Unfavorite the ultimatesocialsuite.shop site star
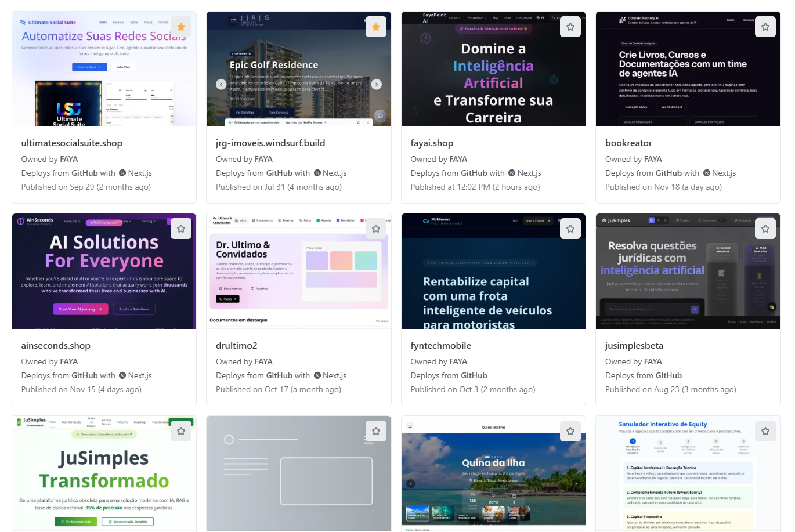 (181, 27)
